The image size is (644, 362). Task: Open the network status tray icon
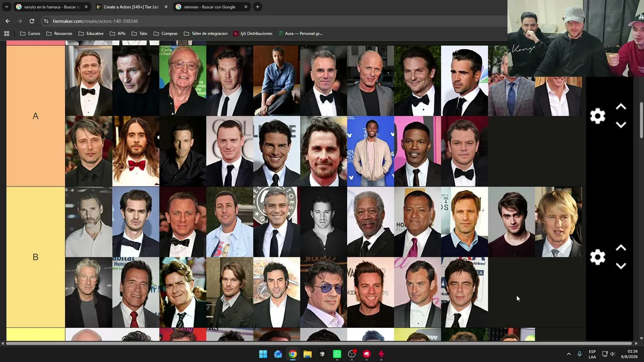[605, 354]
